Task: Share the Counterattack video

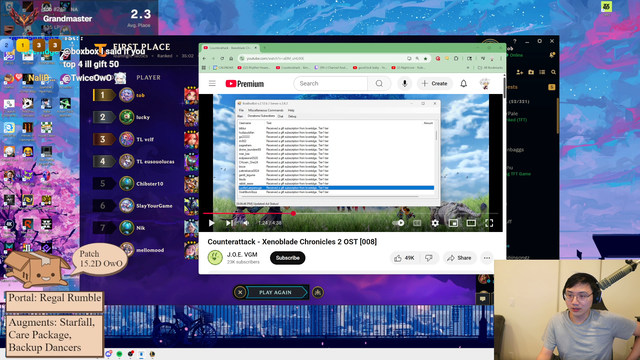Action: (x=459, y=258)
